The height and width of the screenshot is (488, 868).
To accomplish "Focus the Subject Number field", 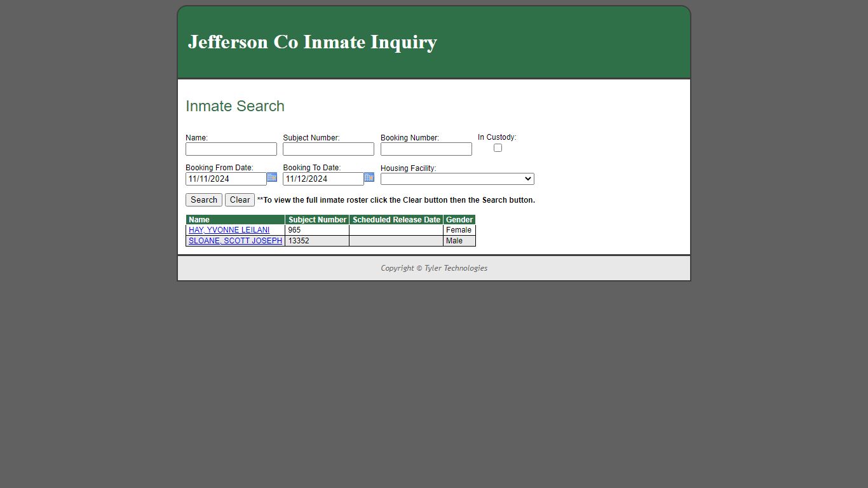I will [x=329, y=149].
